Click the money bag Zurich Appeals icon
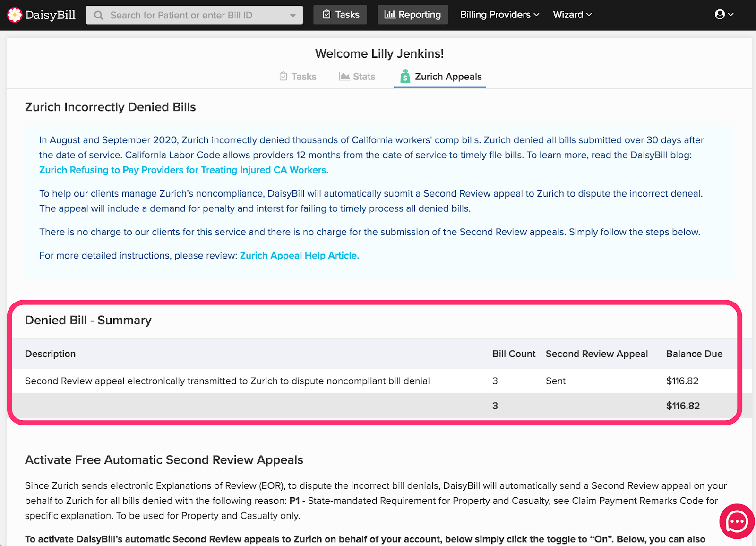 pos(405,77)
